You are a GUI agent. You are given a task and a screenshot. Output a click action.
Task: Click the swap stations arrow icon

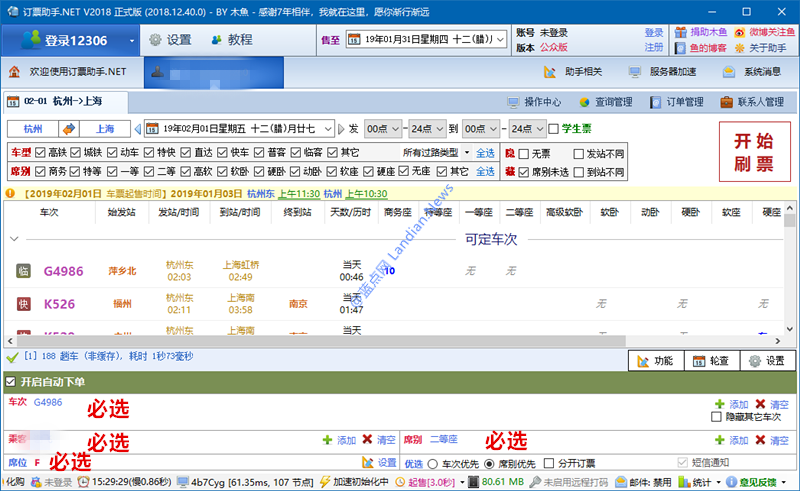point(69,129)
